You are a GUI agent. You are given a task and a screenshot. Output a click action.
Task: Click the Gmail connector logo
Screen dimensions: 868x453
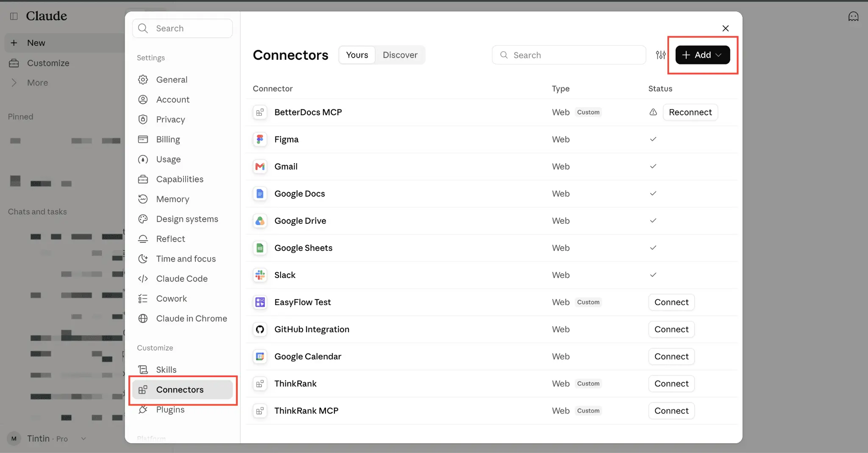pos(260,167)
